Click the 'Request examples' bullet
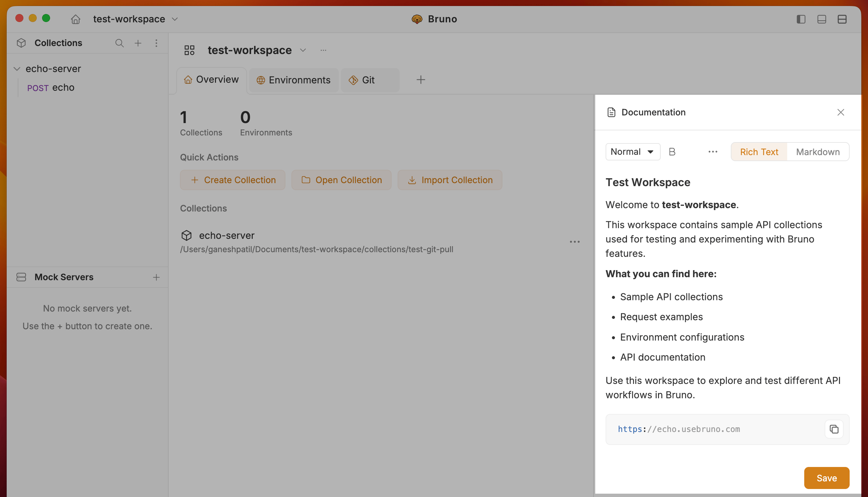The width and height of the screenshot is (868, 497). pyautogui.click(x=661, y=317)
